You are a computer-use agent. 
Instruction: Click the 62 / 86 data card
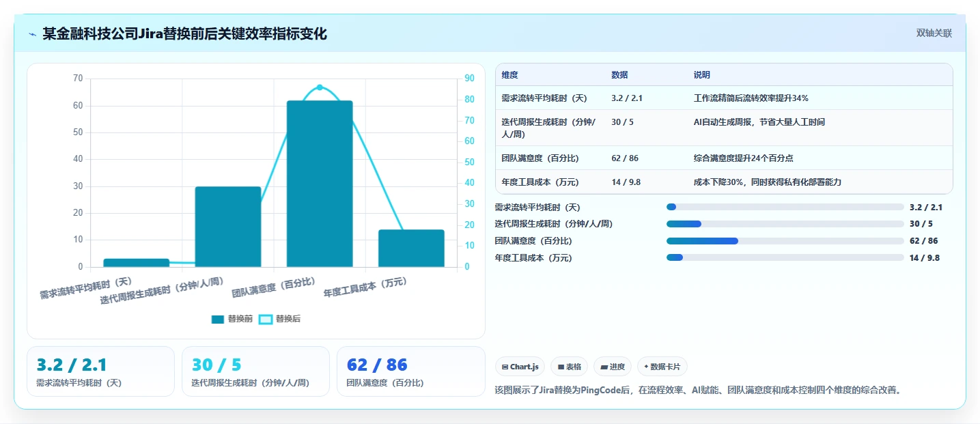coord(410,371)
